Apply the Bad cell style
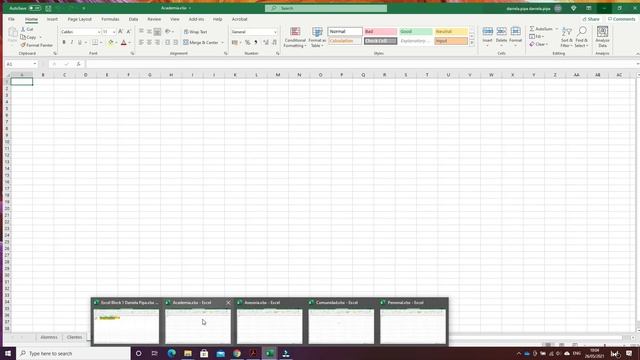 (380, 31)
